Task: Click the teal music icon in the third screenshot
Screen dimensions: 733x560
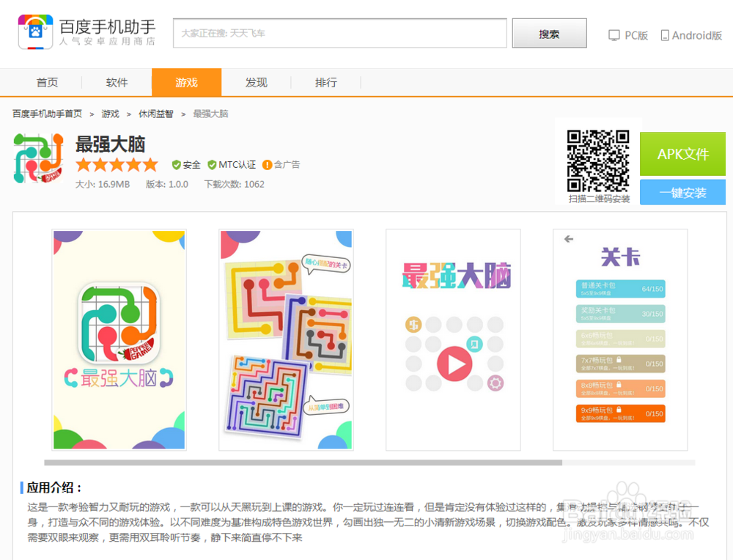Action: point(474,344)
